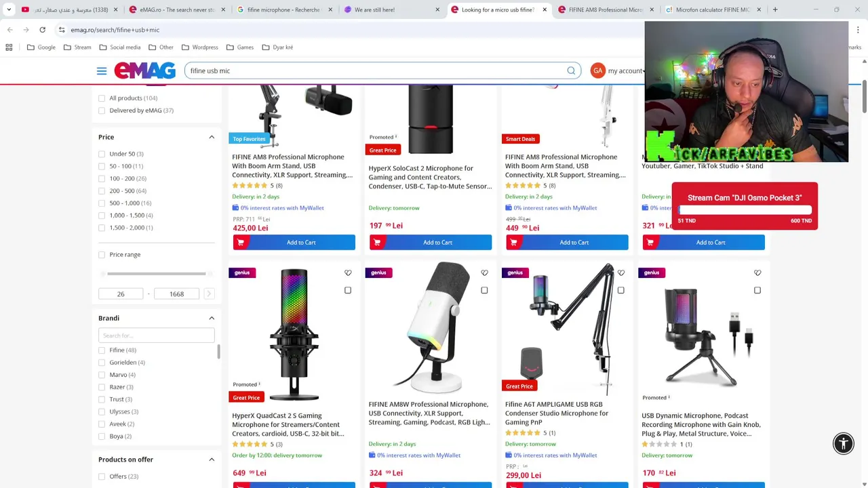Select Under 50 price filter
Viewport: 868px width, 488px height.
coord(102,154)
